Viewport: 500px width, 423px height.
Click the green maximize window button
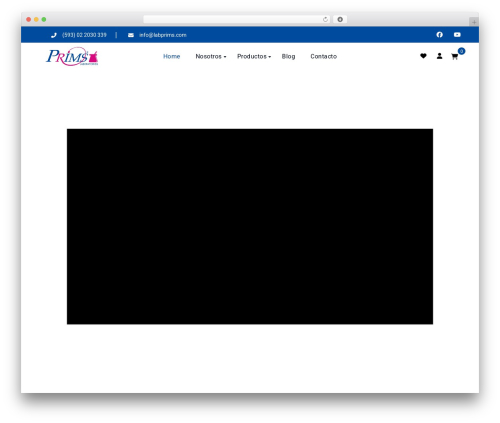(x=44, y=19)
